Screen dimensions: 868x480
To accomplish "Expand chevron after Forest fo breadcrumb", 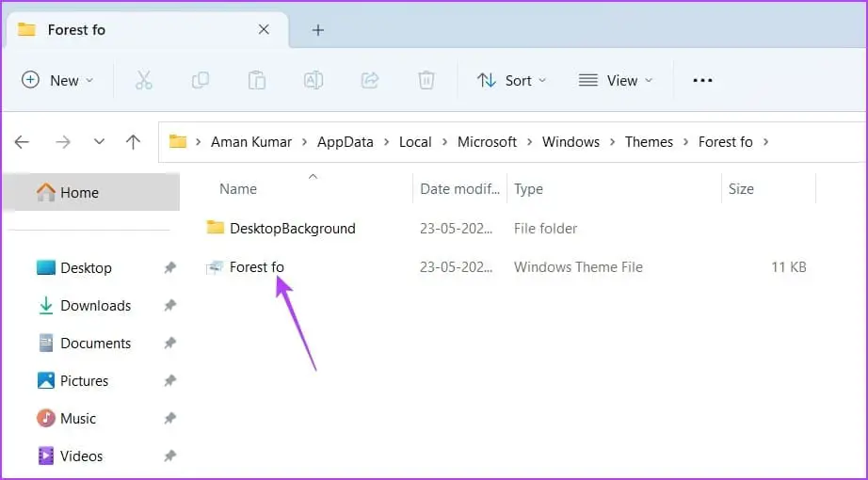I will (x=766, y=142).
